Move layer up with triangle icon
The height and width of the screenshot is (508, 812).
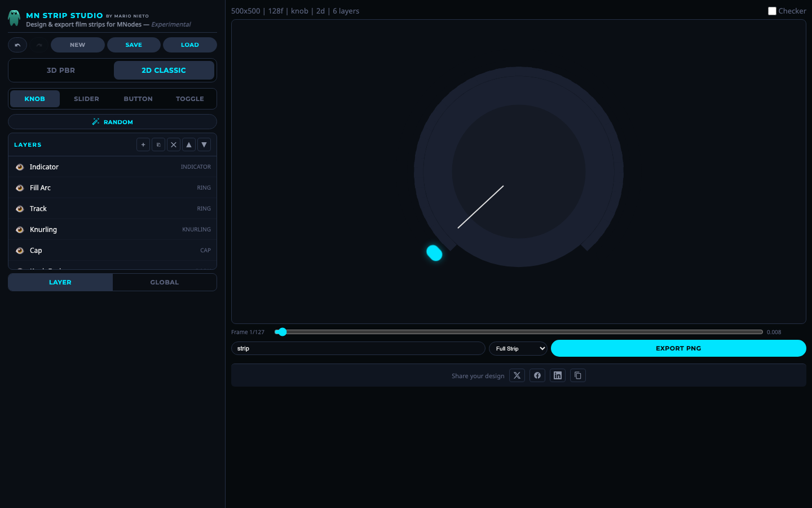(x=189, y=145)
